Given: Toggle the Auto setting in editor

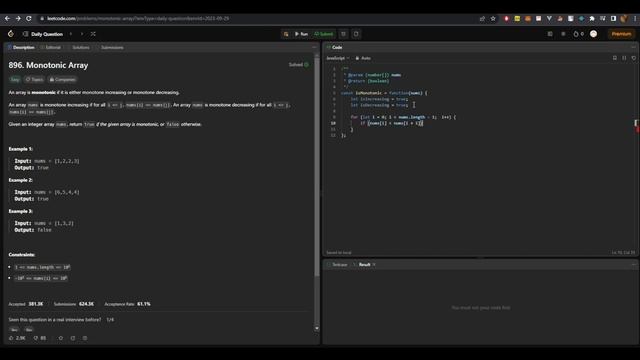Looking at the screenshot, I should [363, 58].
